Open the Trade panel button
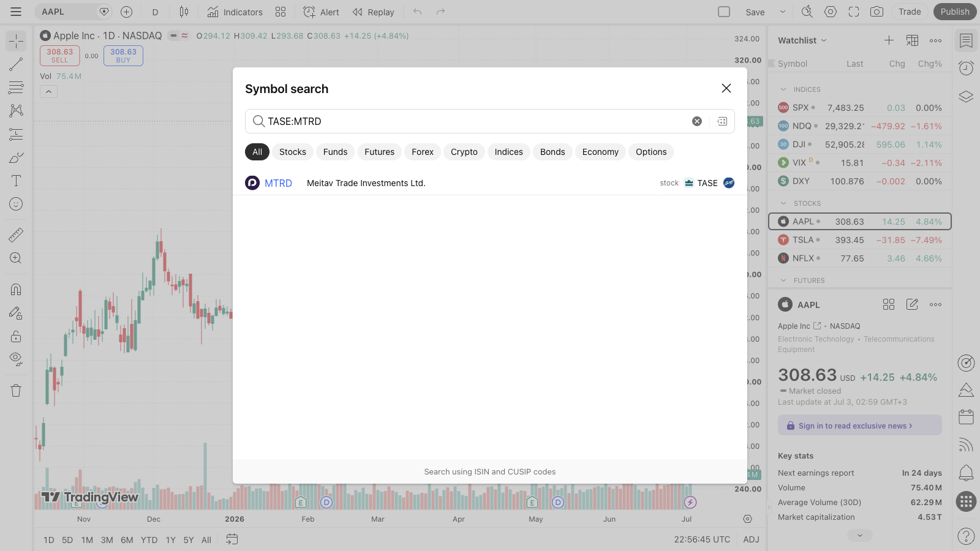The height and width of the screenshot is (551, 980). point(910,12)
